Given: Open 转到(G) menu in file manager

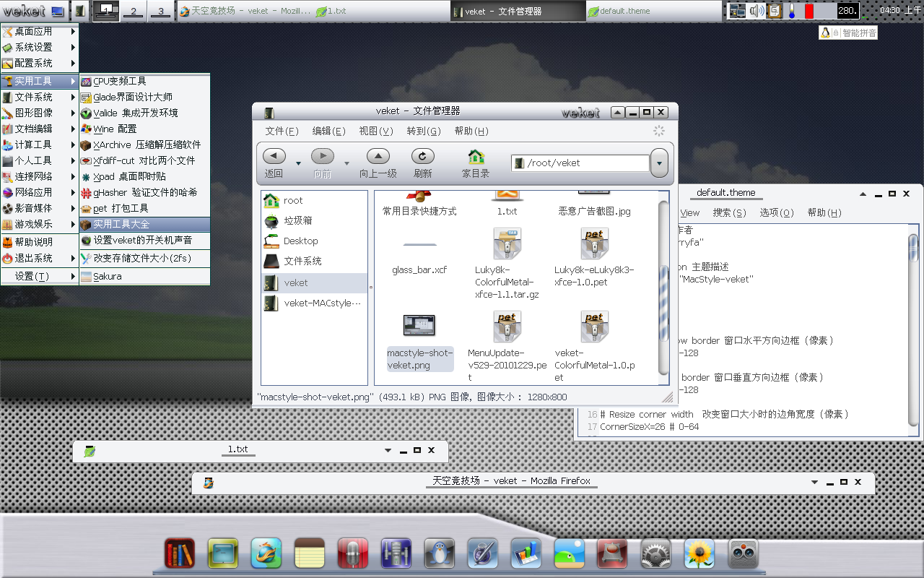Looking at the screenshot, I should pyautogui.click(x=424, y=131).
